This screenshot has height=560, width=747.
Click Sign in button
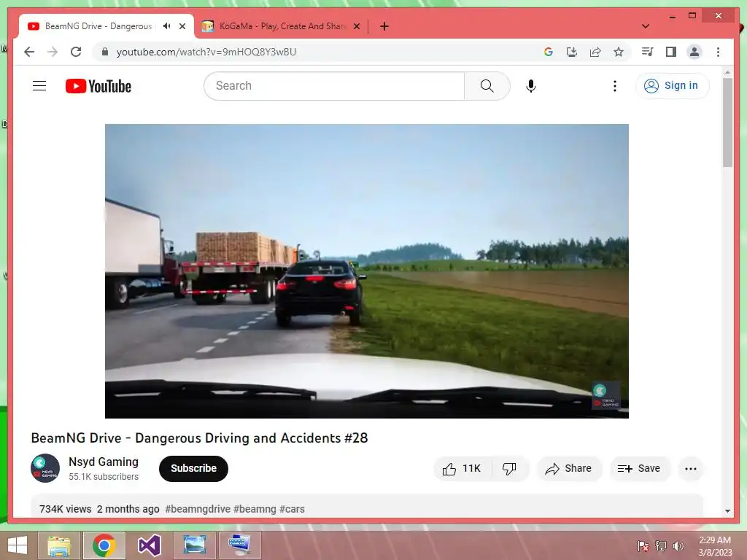(x=672, y=86)
